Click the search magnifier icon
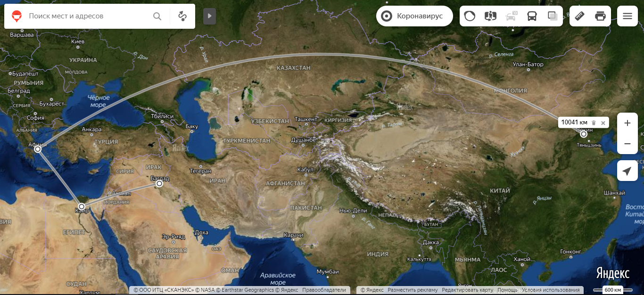Image resolution: width=644 pixels, height=295 pixels. [x=157, y=16]
